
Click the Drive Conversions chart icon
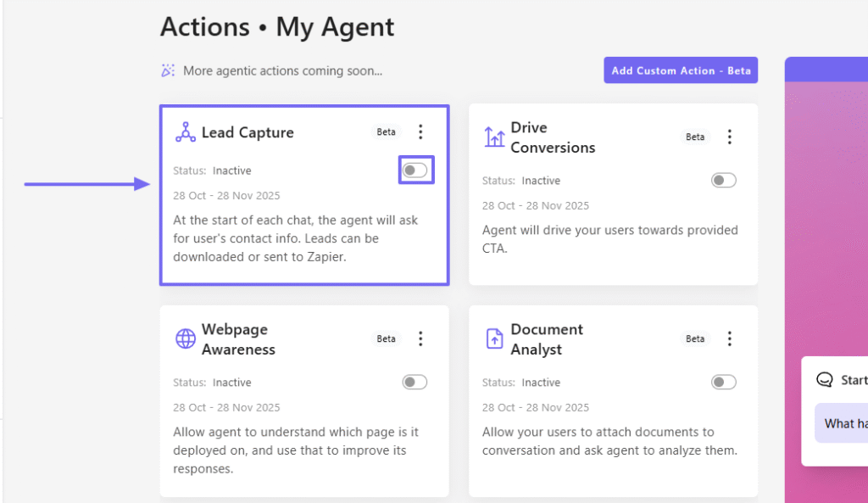click(494, 137)
